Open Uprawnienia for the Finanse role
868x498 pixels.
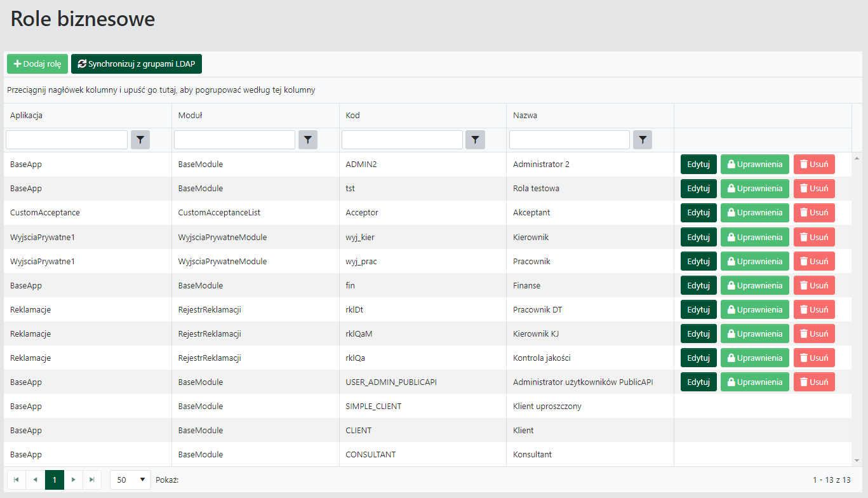click(755, 285)
